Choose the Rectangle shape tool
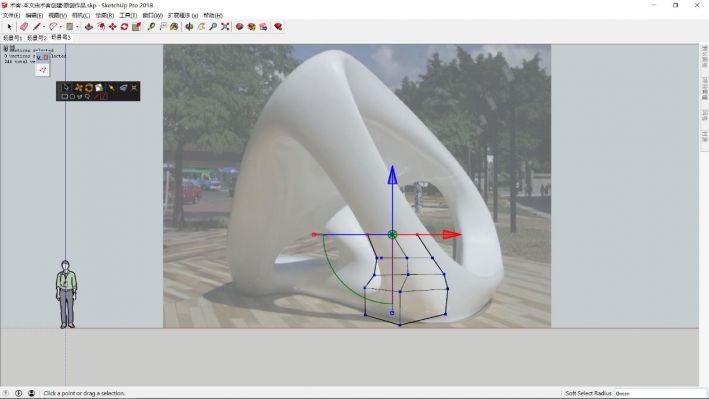 point(70,27)
